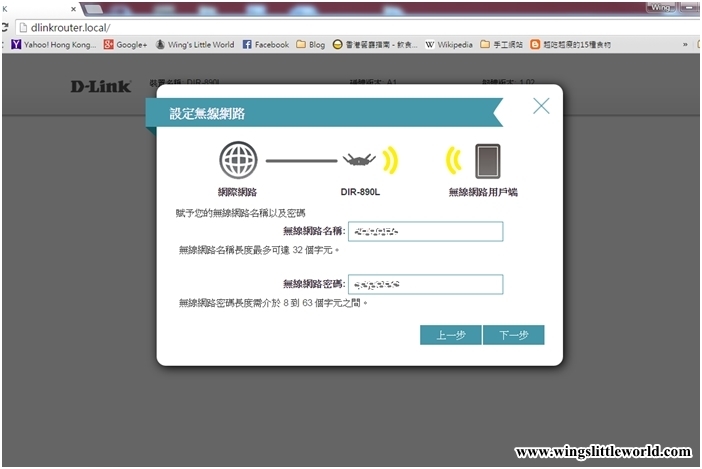Click the globe Internet icon
The width and height of the screenshot is (702, 469).
238,160
